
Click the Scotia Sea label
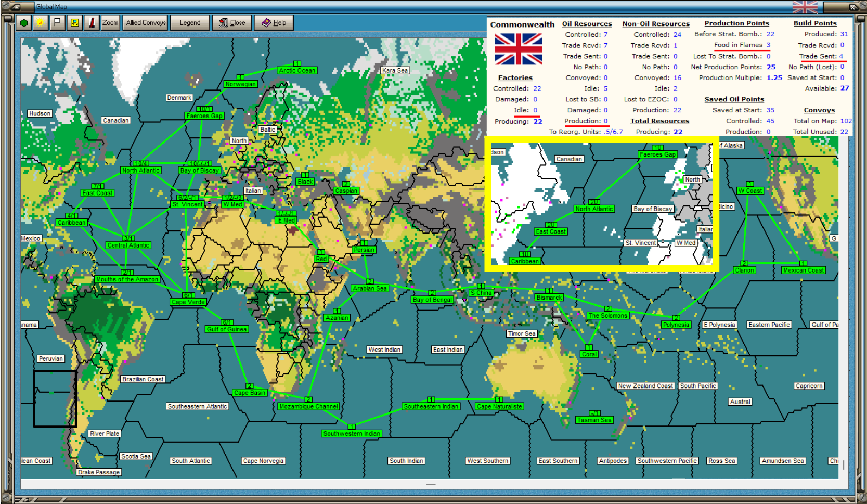point(136,456)
